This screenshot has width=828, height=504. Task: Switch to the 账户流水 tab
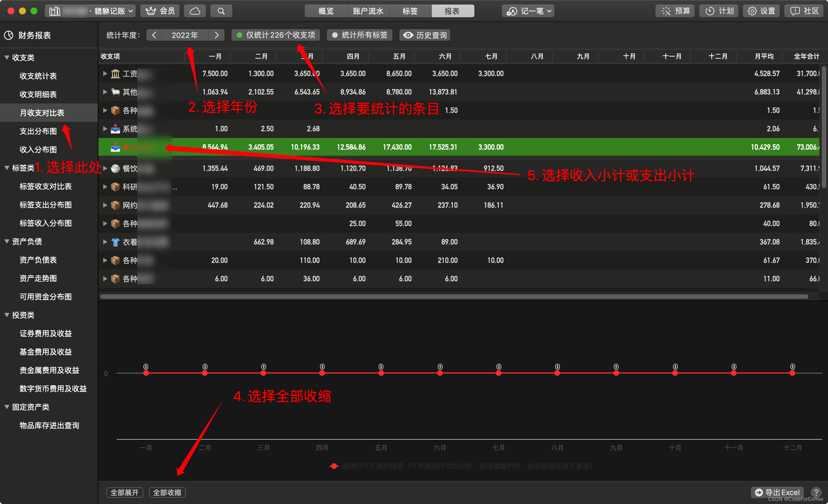pos(368,11)
